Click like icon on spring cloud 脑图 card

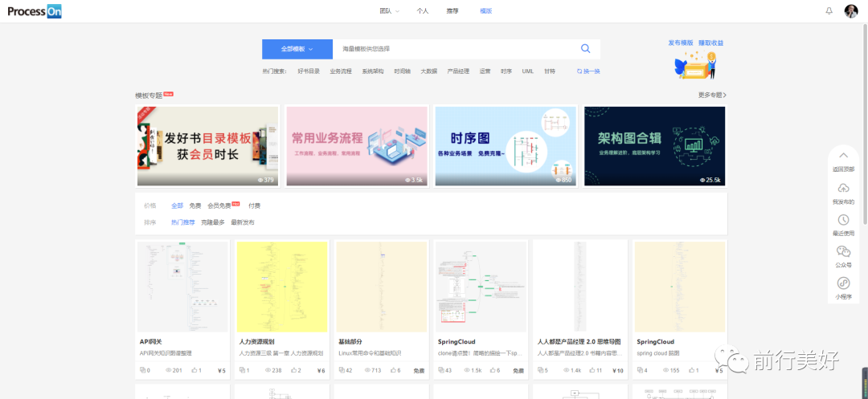coord(691,370)
